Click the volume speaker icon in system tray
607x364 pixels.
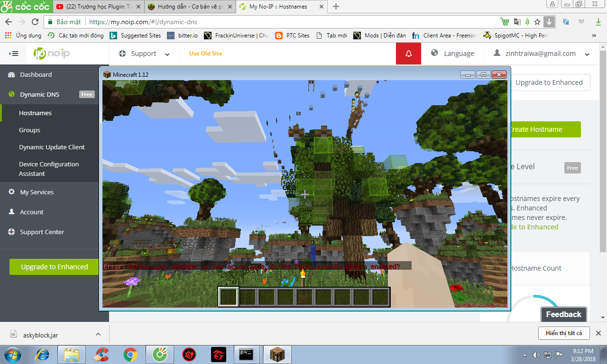click(536, 355)
